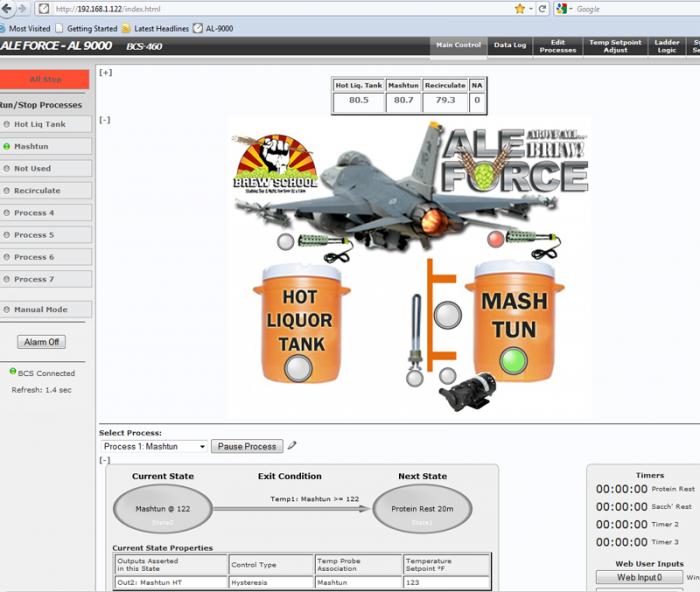Enable Manual Mode
Viewport: 700px width, 592px height.
pyautogui.click(x=46, y=309)
